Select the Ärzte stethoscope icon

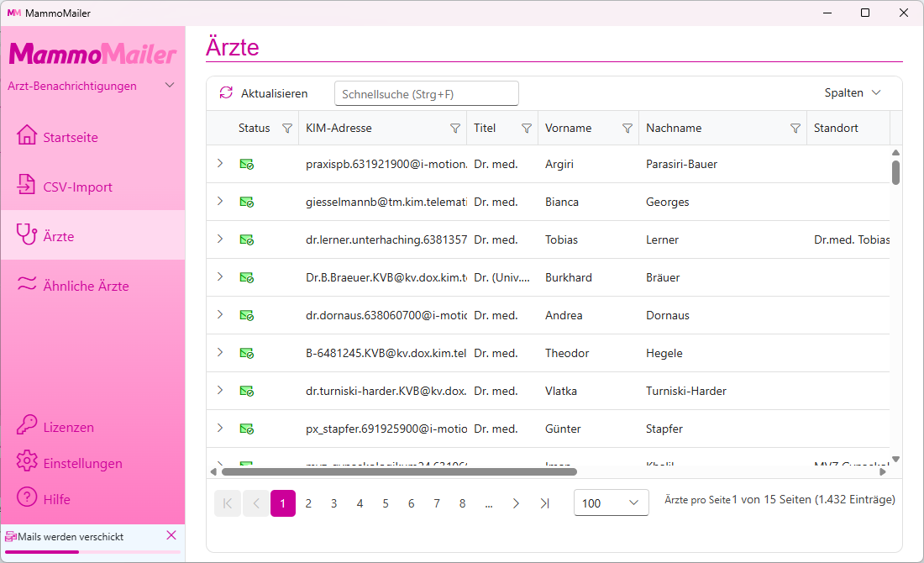(27, 234)
